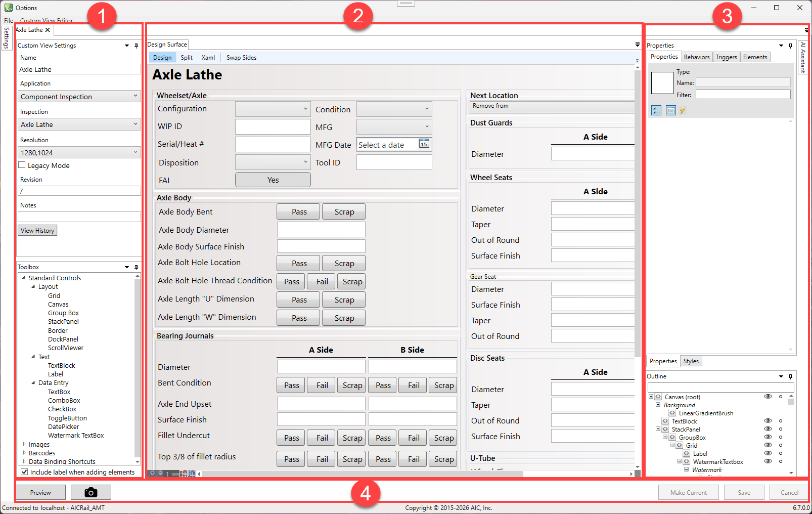Open the Disposition dropdown
This screenshot has height=514, width=812.
click(273, 162)
